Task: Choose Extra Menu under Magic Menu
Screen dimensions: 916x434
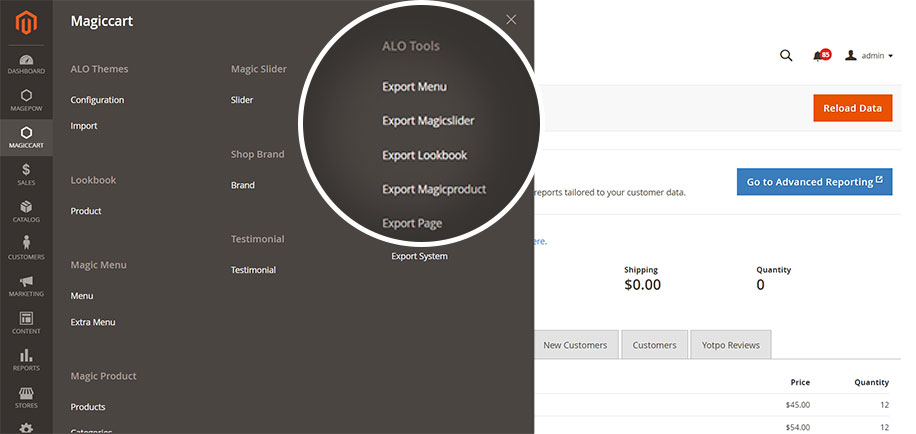Action: [93, 322]
